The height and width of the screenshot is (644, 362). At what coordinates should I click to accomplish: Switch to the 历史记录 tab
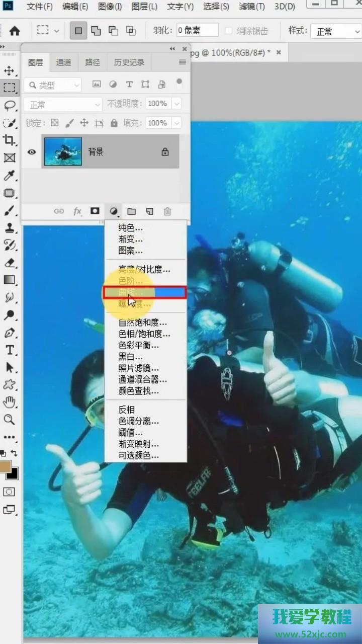tap(129, 62)
